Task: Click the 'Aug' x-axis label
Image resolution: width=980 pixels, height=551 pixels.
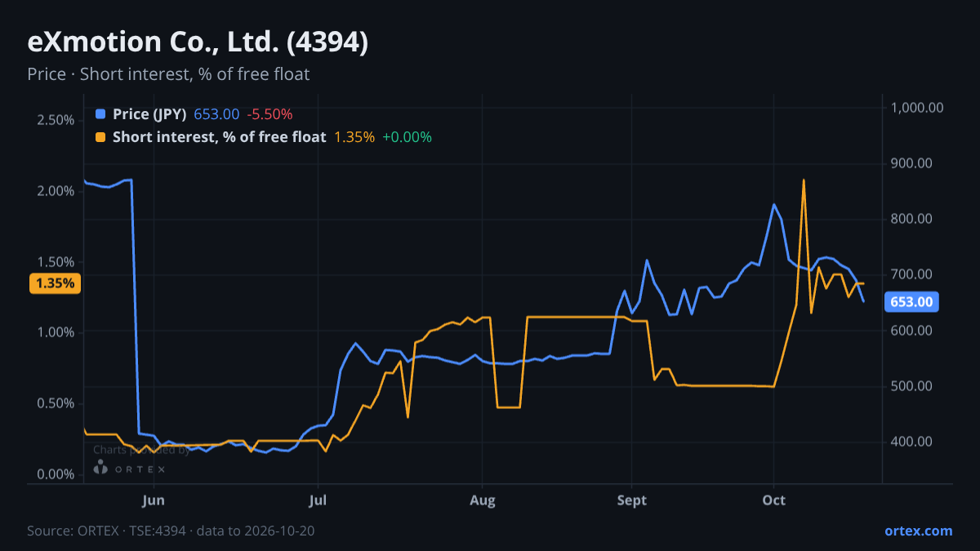Action: 483,500
